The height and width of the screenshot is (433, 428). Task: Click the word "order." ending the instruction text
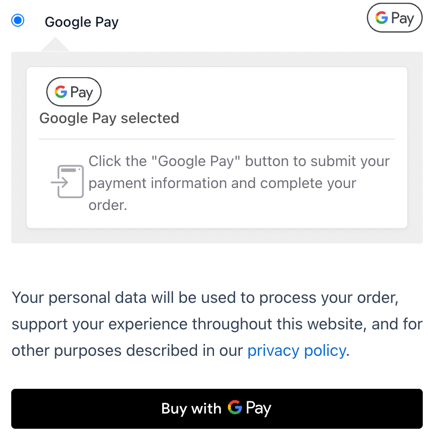[108, 205]
